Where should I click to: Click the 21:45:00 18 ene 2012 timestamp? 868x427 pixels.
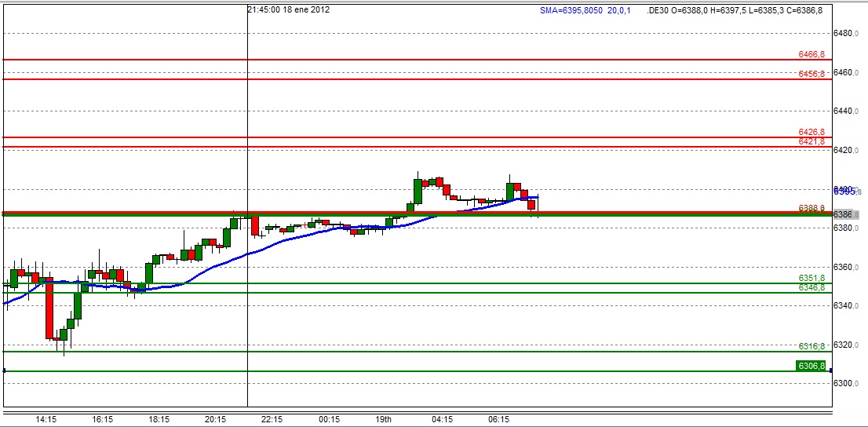coord(288,9)
